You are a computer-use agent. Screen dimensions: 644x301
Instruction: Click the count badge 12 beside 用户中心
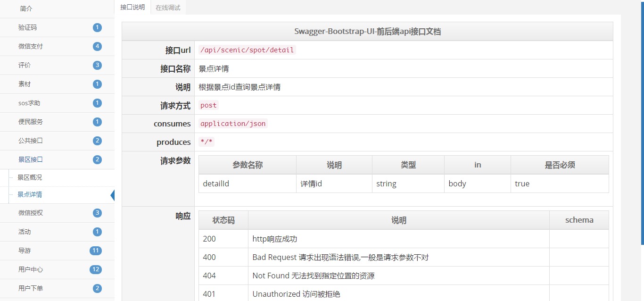[x=96, y=269]
